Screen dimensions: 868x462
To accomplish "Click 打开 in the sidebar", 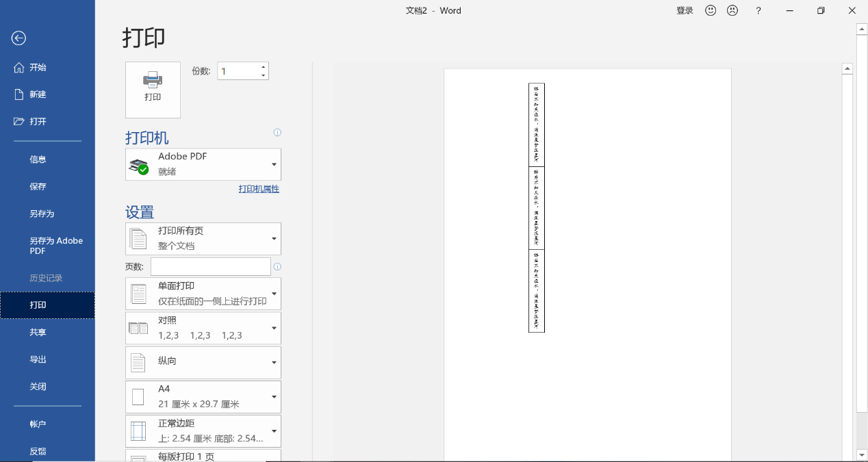I will coord(47,121).
